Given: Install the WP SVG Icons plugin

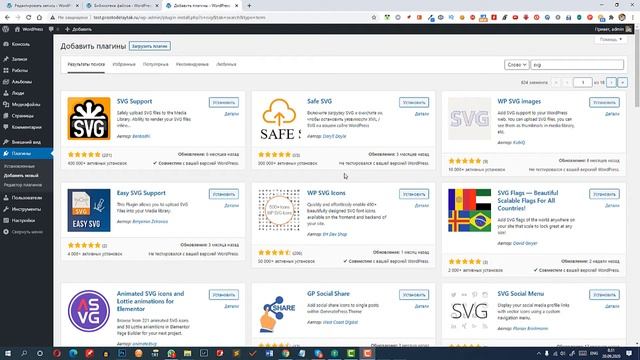Looking at the screenshot, I should [x=414, y=194].
